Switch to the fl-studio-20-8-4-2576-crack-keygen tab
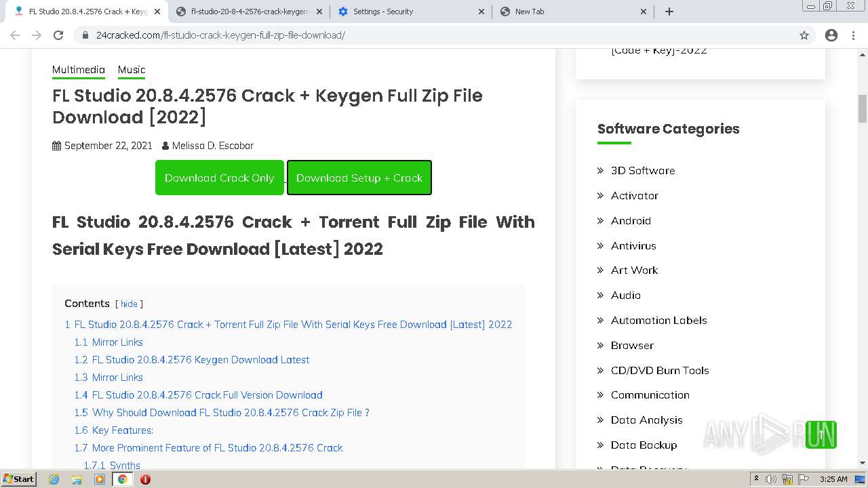 tap(249, 12)
